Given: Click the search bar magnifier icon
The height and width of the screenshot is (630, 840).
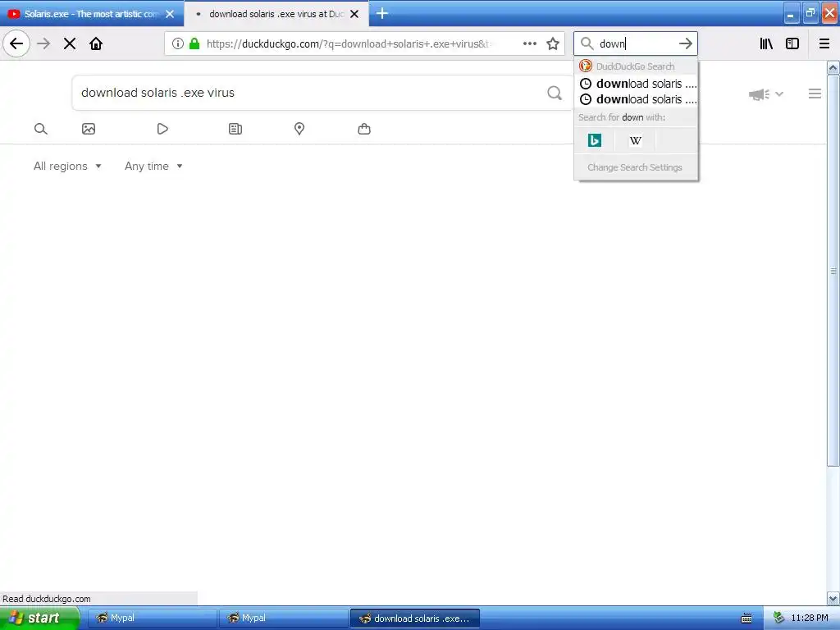Looking at the screenshot, I should 587,43.
